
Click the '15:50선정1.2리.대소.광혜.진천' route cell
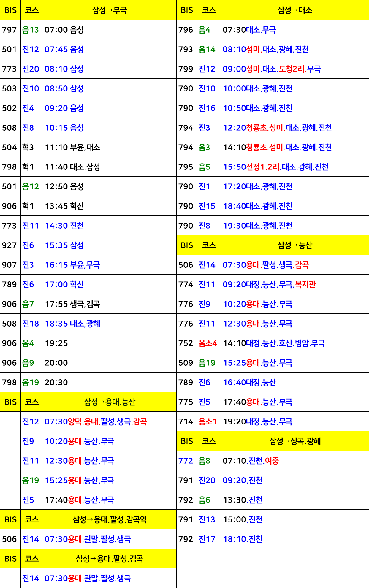click(295, 167)
